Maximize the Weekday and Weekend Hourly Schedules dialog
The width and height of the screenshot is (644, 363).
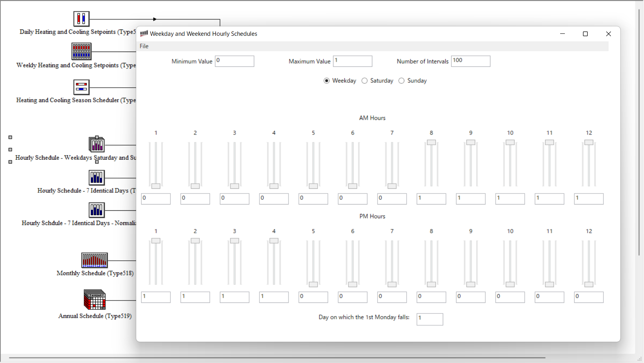[585, 34]
